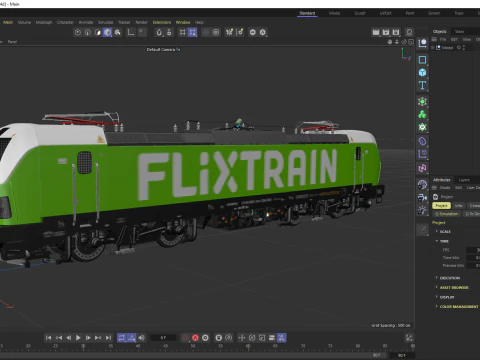Select the Simulation tab button
The image size is (480, 360).
[x=447, y=214]
